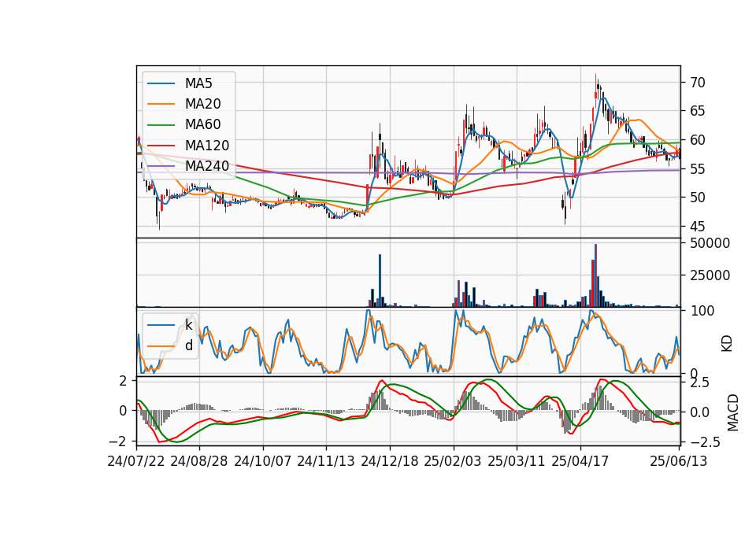Click the purple MA240 legend line sample
Viewport: 756px width, 543px height.
[x=161, y=166]
